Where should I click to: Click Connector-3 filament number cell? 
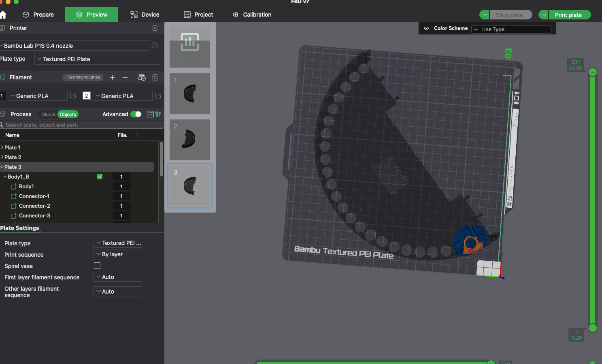121,216
